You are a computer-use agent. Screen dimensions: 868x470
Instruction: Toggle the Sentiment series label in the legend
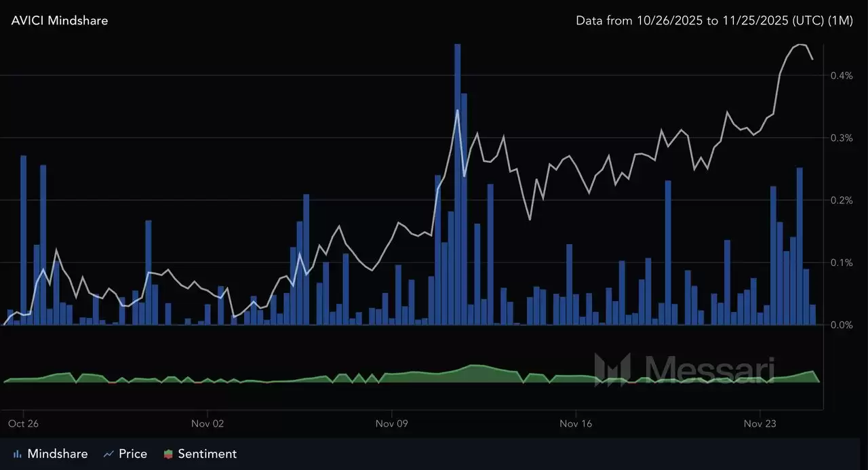[x=207, y=454]
